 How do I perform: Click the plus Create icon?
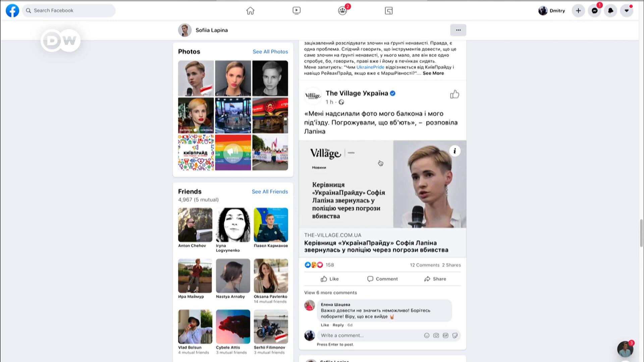click(578, 11)
